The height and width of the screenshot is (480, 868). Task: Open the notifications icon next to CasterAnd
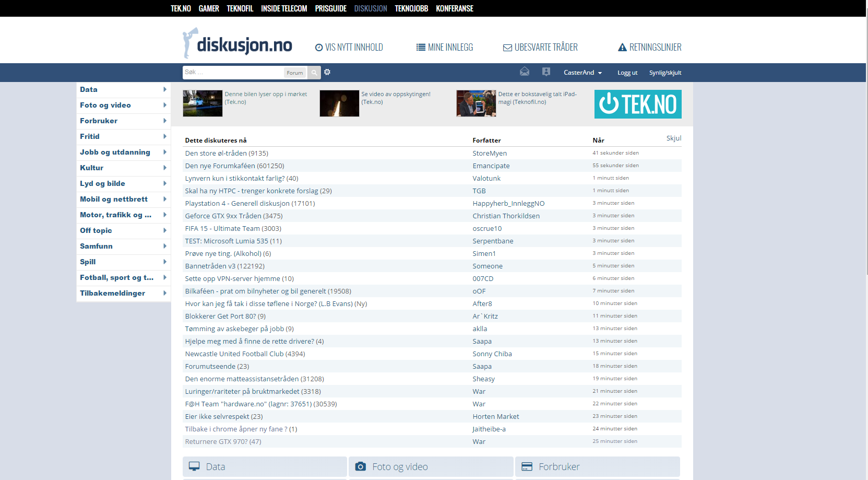(x=546, y=72)
